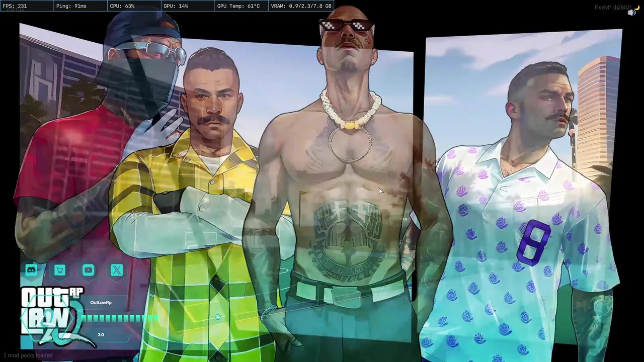
Task: Open the Discord link icon
Action: 31,270
